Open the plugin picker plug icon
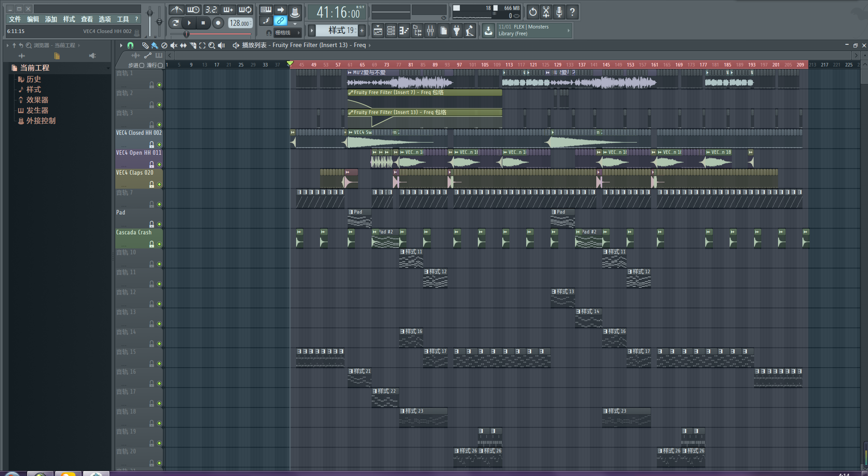The width and height of the screenshot is (868, 476). [x=457, y=31]
